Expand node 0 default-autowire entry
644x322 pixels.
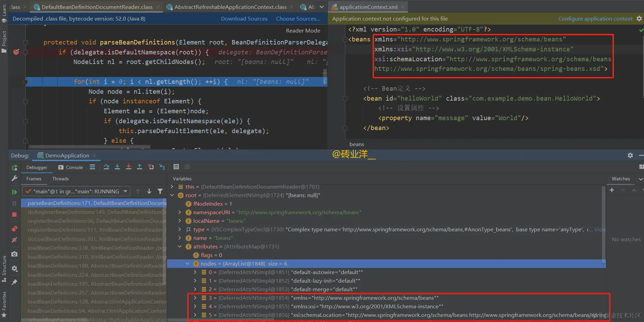coord(195,272)
